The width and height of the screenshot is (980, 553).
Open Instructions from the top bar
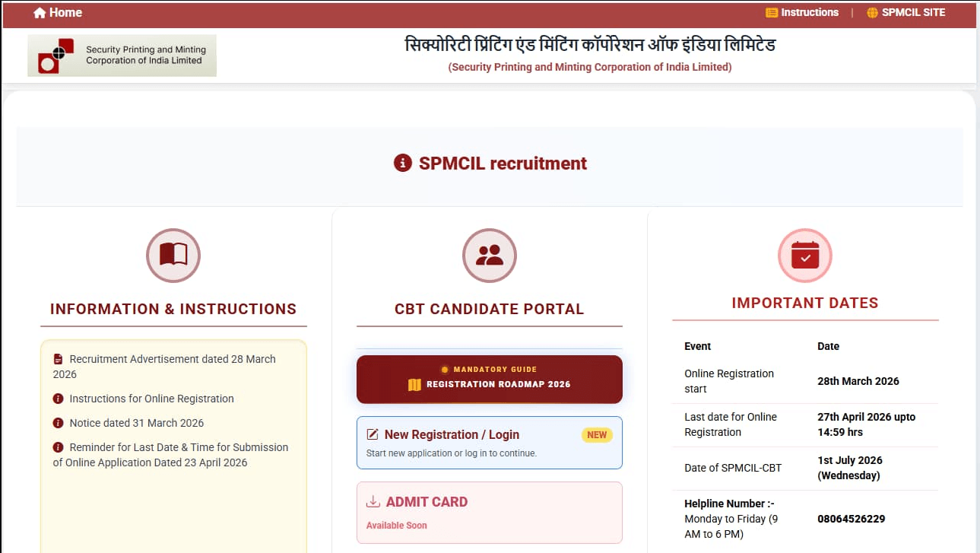pyautogui.click(x=802, y=13)
